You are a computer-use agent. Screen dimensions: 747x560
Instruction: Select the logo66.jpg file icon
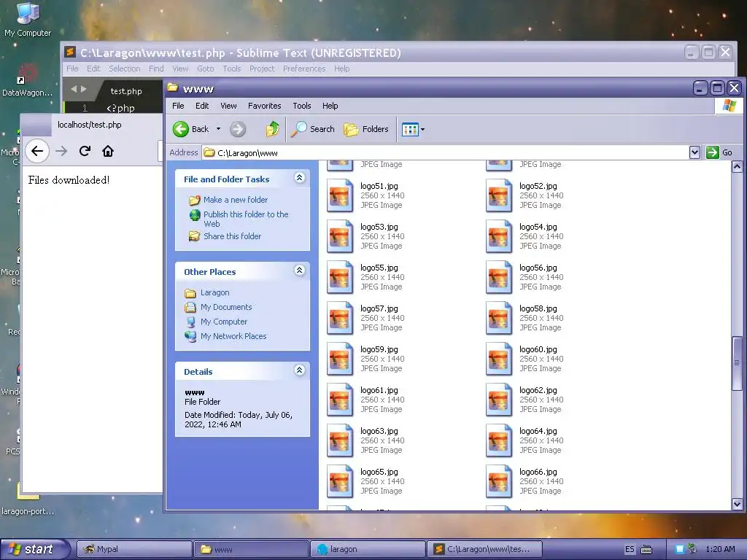tap(499, 481)
